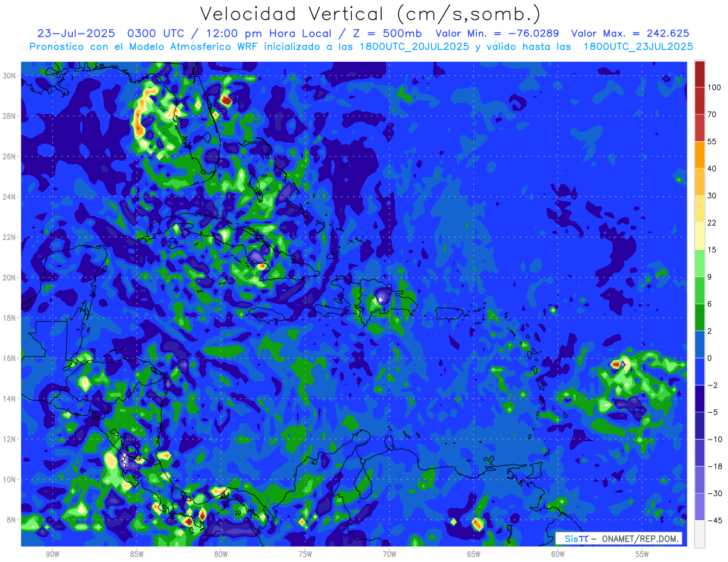
Task: Click the '18N' latitude axis label
Action: [9, 318]
